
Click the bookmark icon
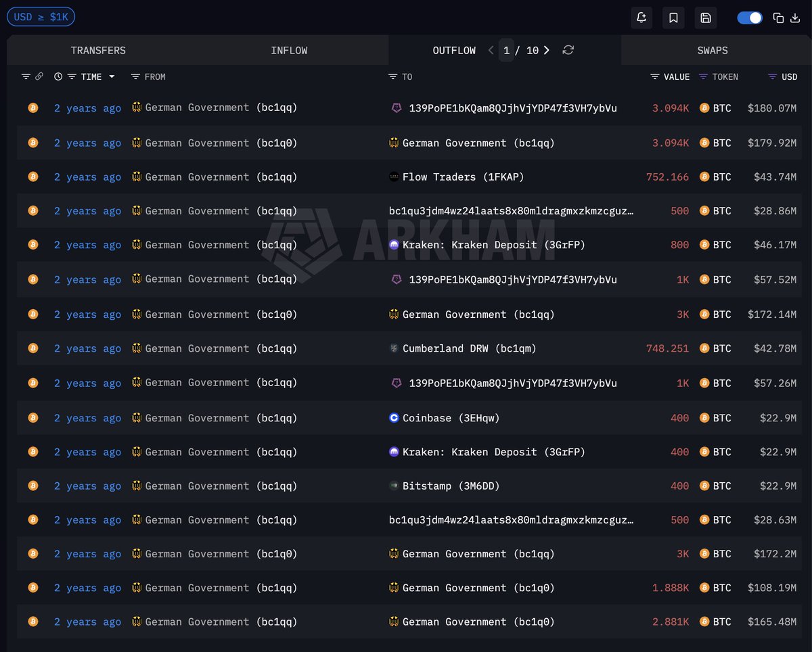click(x=673, y=18)
